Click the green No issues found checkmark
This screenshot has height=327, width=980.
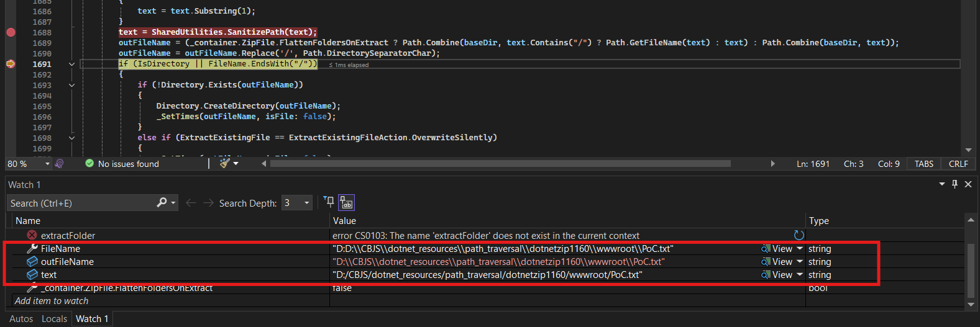coord(89,163)
